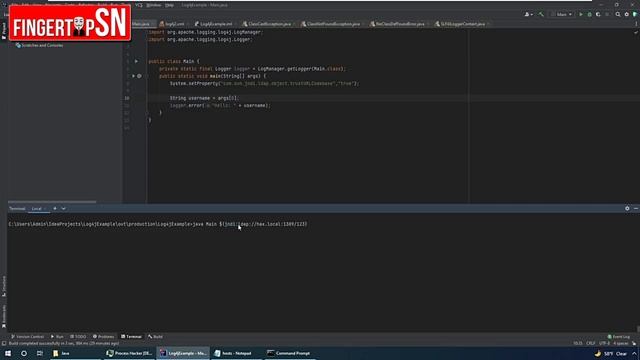This screenshot has height=360, width=640.
Task: Open the Build tool window
Action: click(x=156, y=337)
